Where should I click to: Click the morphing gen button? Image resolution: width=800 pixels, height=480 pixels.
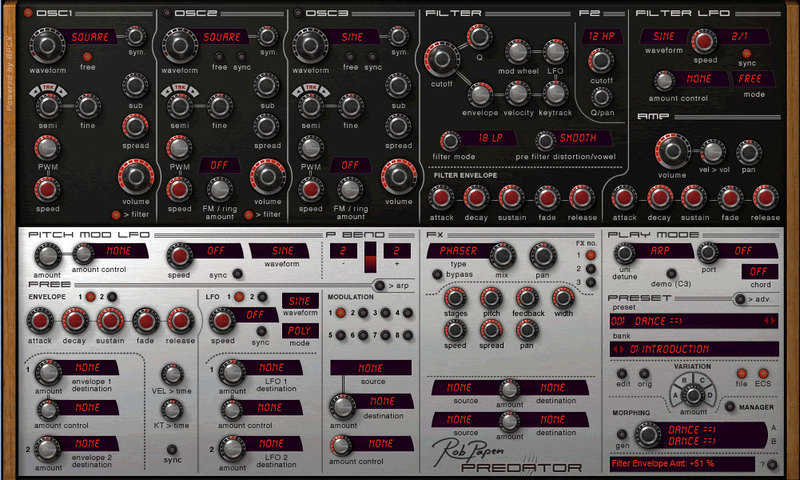tap(621, 434)
